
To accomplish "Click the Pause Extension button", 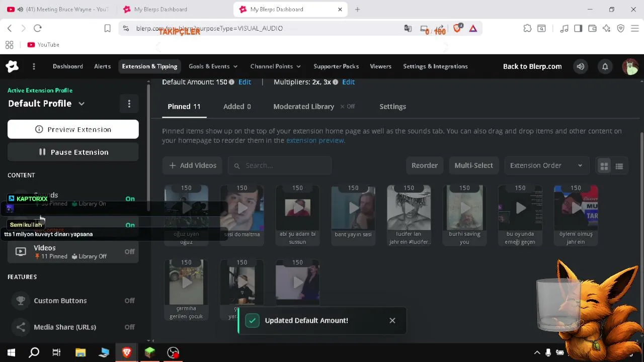I will tap(73, 152).
